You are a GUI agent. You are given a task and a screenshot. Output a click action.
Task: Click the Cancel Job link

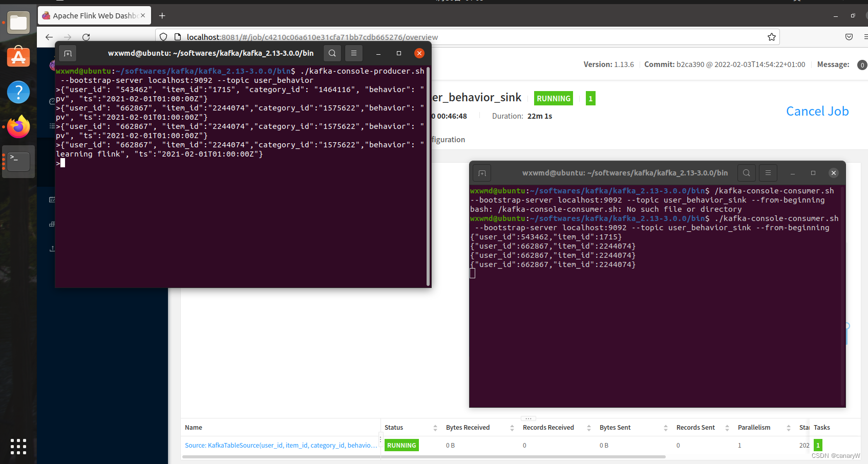point(817,111)
